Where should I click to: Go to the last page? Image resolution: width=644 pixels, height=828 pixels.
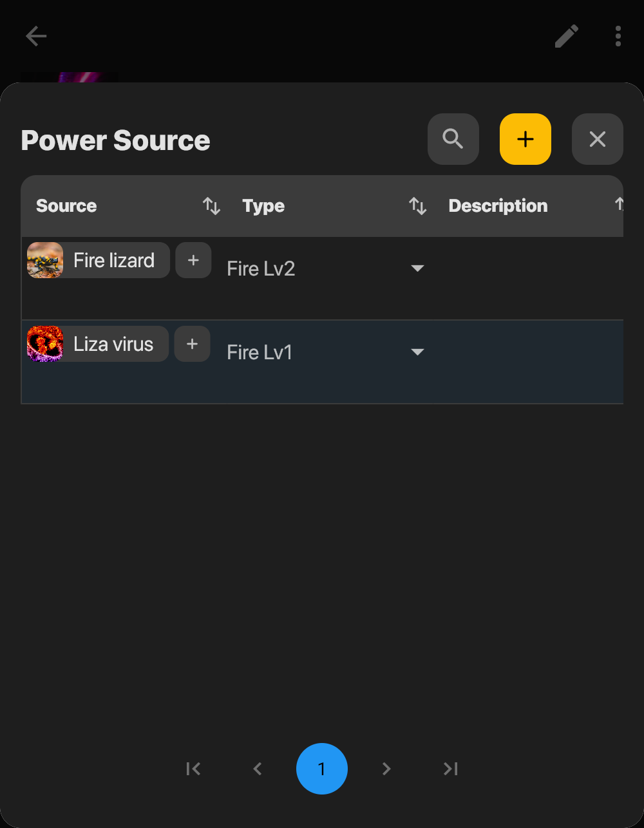tap(451, 769)
